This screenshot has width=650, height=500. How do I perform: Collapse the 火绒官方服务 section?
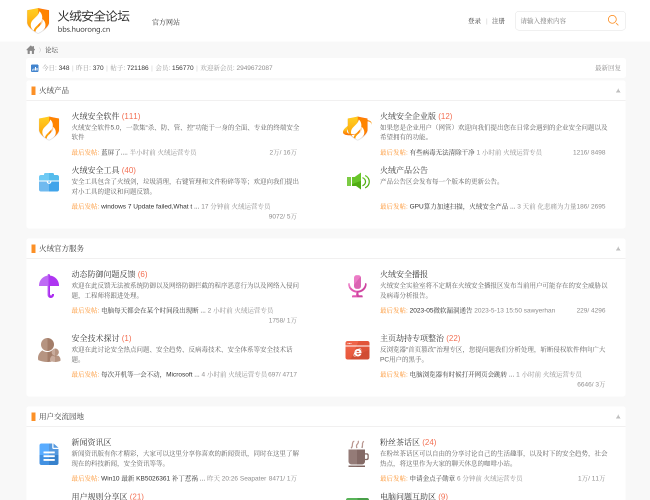coord(618,248)
